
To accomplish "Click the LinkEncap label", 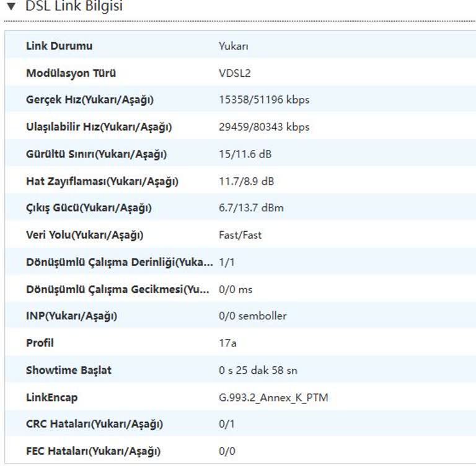I will pyautogui.click(x=52, y=398).
